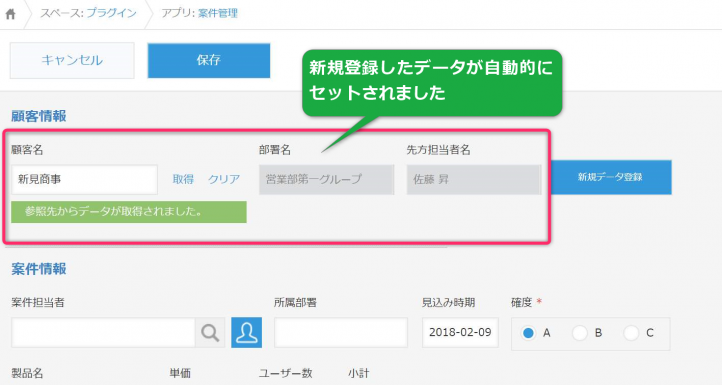
Task: Click the 取得 lookup link
Action: (183, 179)
